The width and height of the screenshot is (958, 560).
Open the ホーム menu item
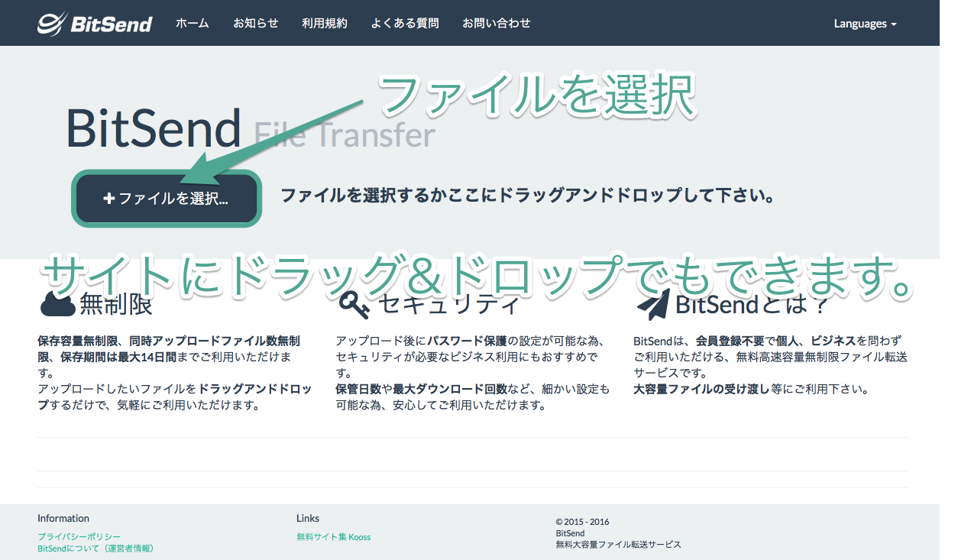click(192, 23)
